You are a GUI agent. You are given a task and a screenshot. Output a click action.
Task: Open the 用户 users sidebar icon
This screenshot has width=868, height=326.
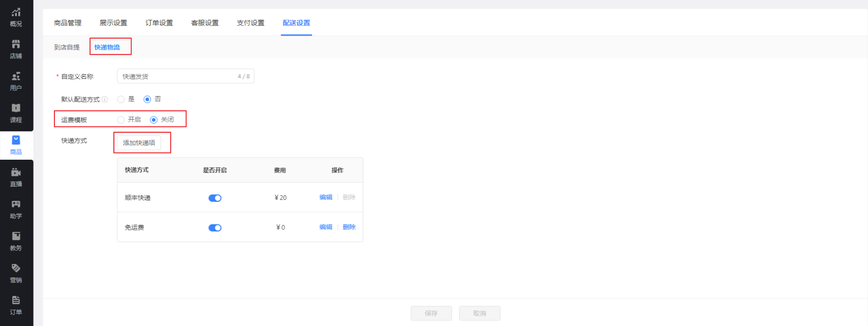(x=16, y=81)
